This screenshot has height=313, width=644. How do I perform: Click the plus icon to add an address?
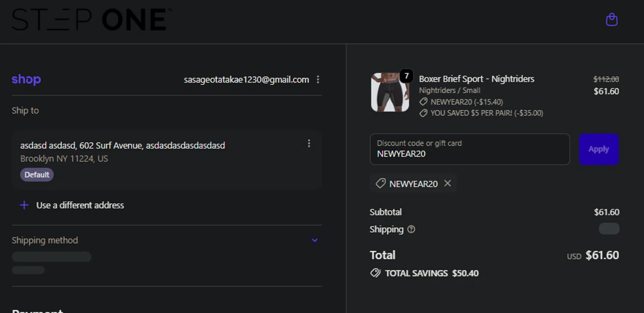(x=24, y=205)
